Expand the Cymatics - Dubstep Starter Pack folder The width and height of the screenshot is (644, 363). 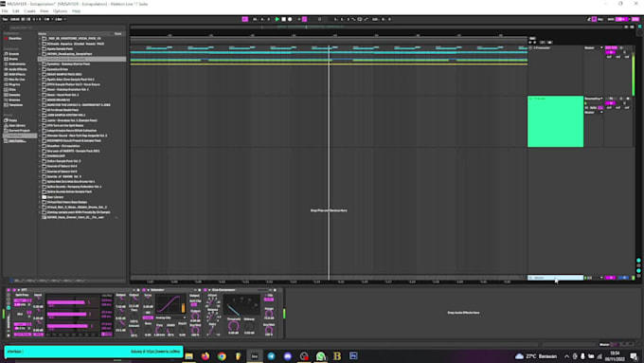(x=40, y=64)
